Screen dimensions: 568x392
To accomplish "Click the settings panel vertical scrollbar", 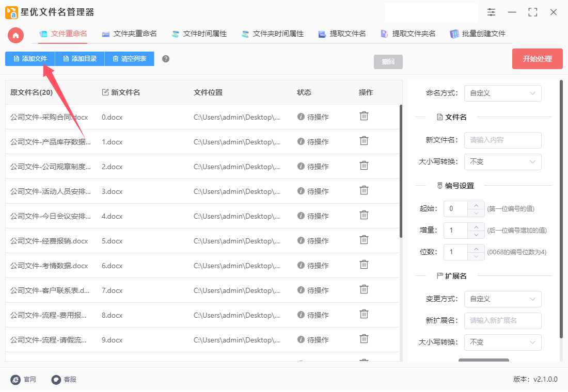I will pos(561,209).
